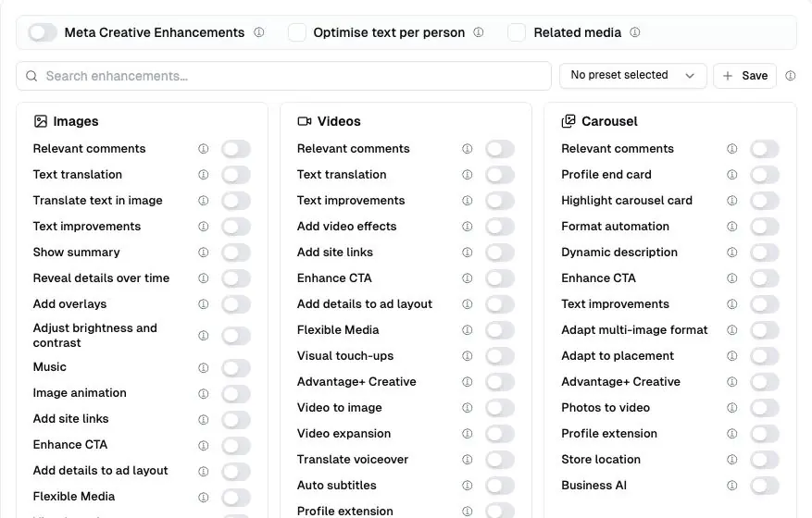Check the Related media box

coord(517,32)
